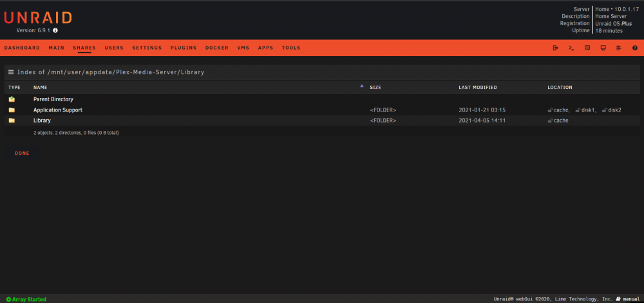This screenshot has width=644, height=303.
Task: Open the Apps tab
Action: [x=265, y=48]
